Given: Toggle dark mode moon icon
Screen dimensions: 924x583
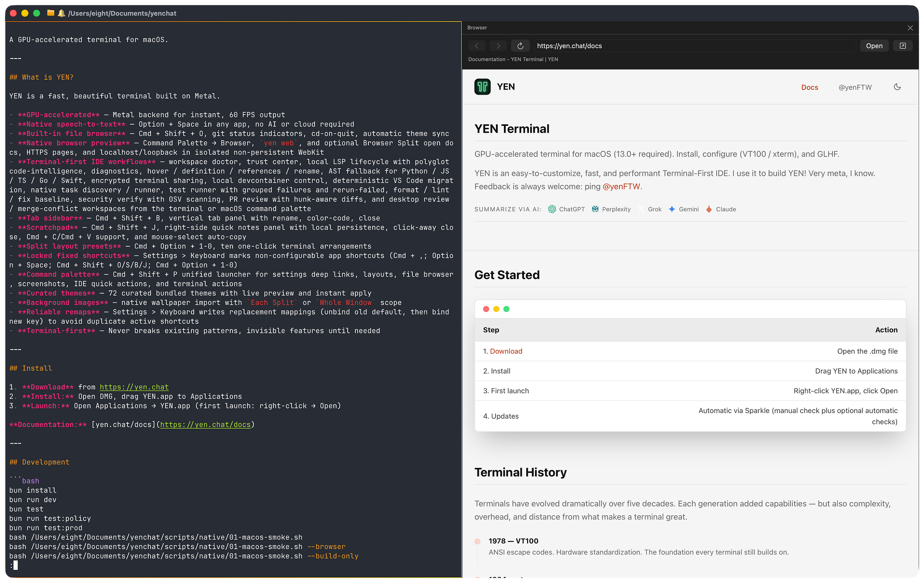Looking at the screenshot, I should coord(897,87).
